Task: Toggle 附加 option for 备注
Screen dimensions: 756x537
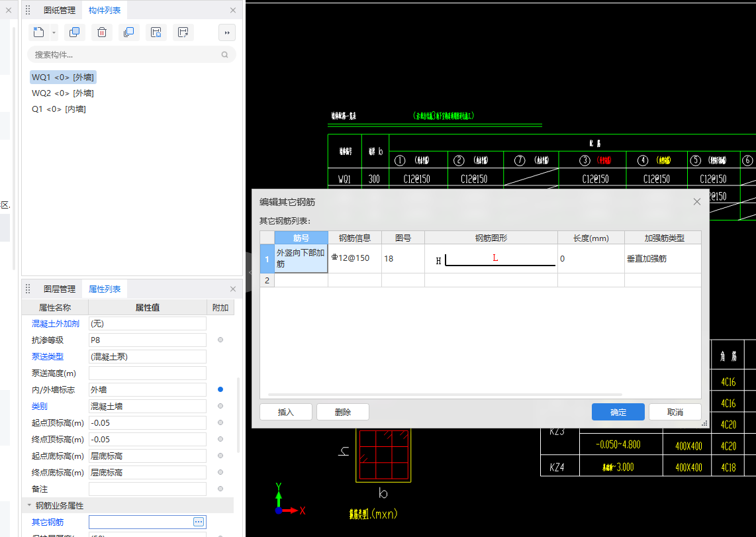Action: [220, 489]
